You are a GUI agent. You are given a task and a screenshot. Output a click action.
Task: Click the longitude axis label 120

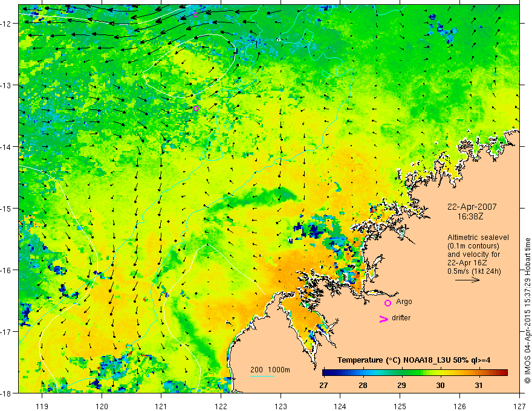102,406
